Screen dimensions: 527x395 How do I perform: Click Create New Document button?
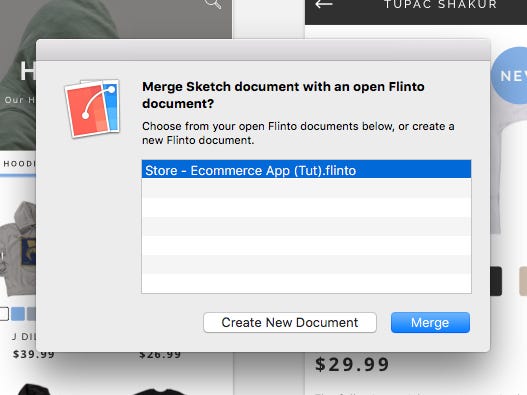[x=290, y=322]
